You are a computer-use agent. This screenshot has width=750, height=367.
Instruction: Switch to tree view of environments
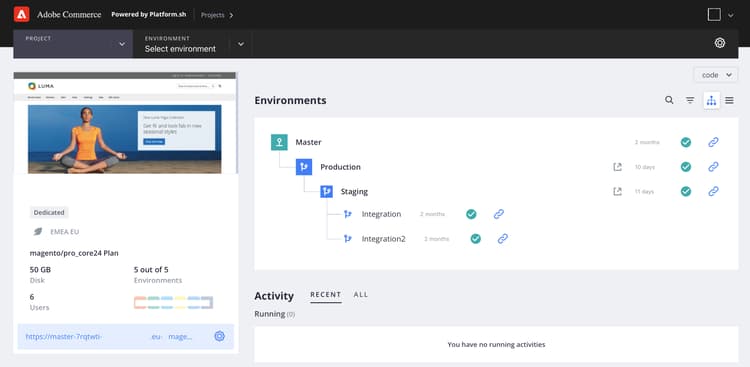click(x=711, y=100)
